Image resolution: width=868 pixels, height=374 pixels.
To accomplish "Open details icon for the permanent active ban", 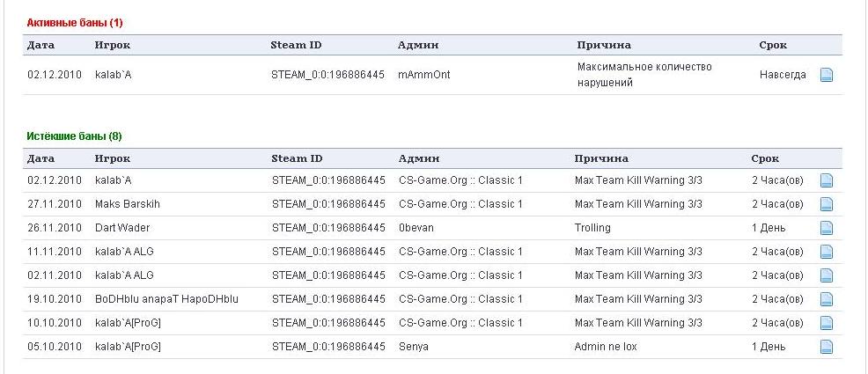I will pos(827,76).
